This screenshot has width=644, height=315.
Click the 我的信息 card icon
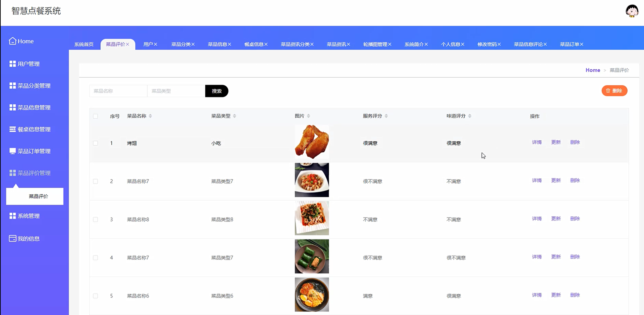pyautogui.click(x=13, y=239)
